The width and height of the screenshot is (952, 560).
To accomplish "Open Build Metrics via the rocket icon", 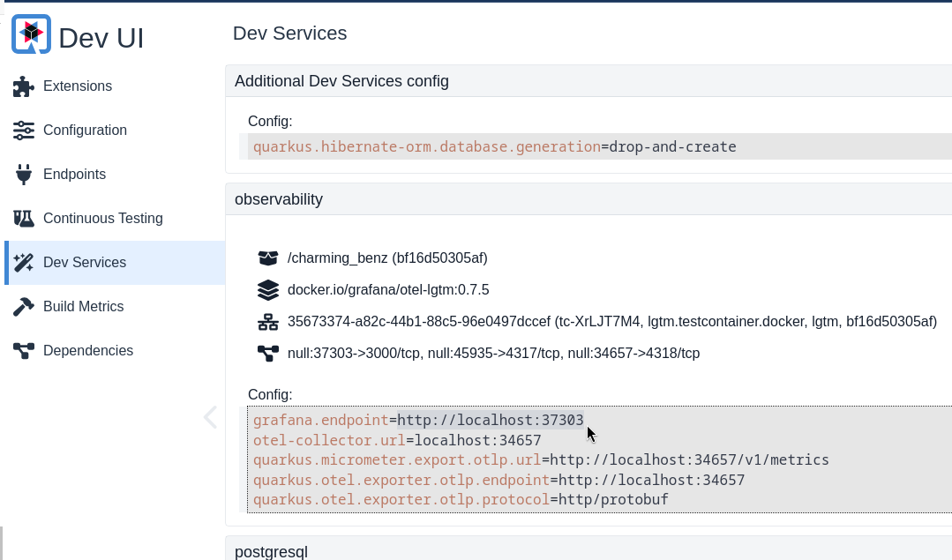I will [23, 306].
